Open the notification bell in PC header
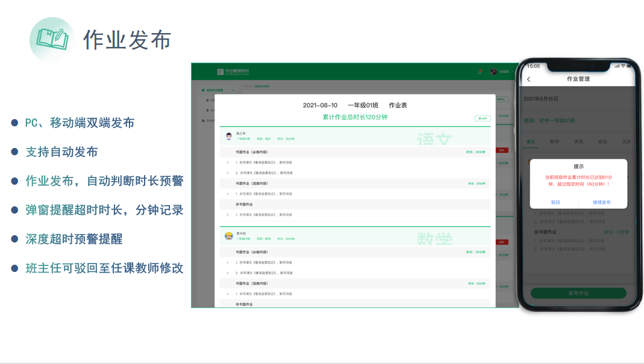The width and height of the screenshot is (644, 364). [x=480, y=72]
